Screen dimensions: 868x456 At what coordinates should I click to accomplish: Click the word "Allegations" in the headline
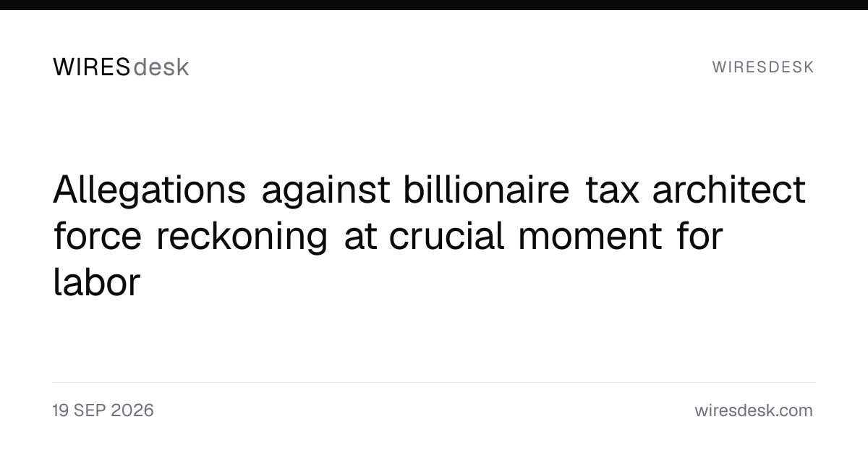150,192
